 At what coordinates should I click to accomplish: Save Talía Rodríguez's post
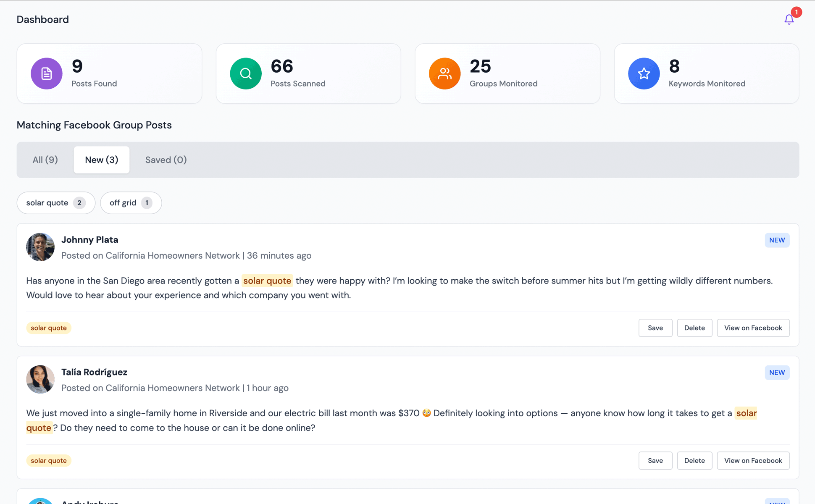[x=655, y=461]
